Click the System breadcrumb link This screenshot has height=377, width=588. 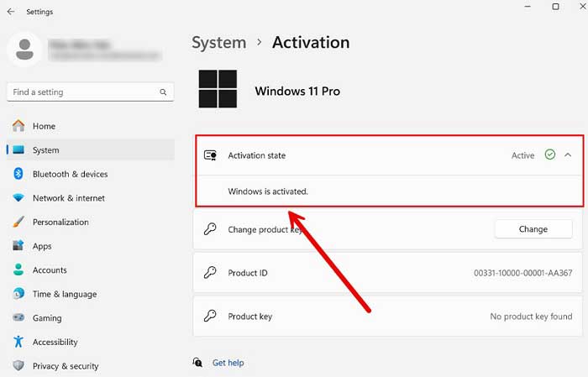click(219, 43)
